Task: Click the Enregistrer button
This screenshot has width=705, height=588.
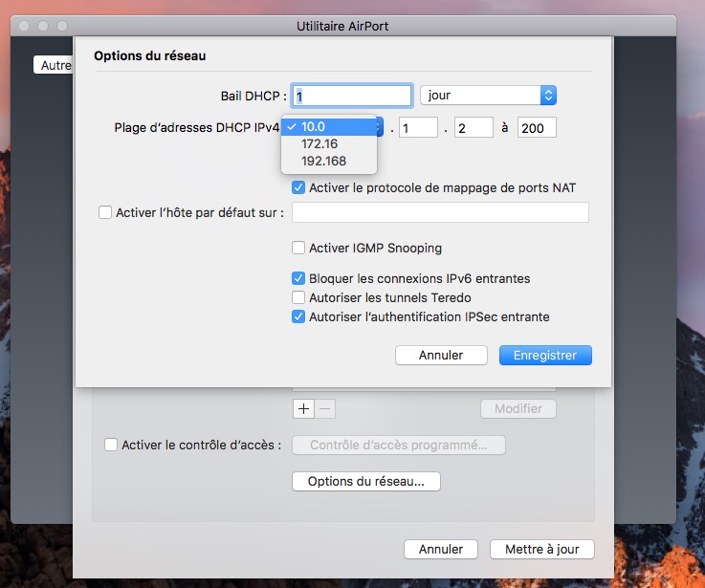Action: (545, 355)
